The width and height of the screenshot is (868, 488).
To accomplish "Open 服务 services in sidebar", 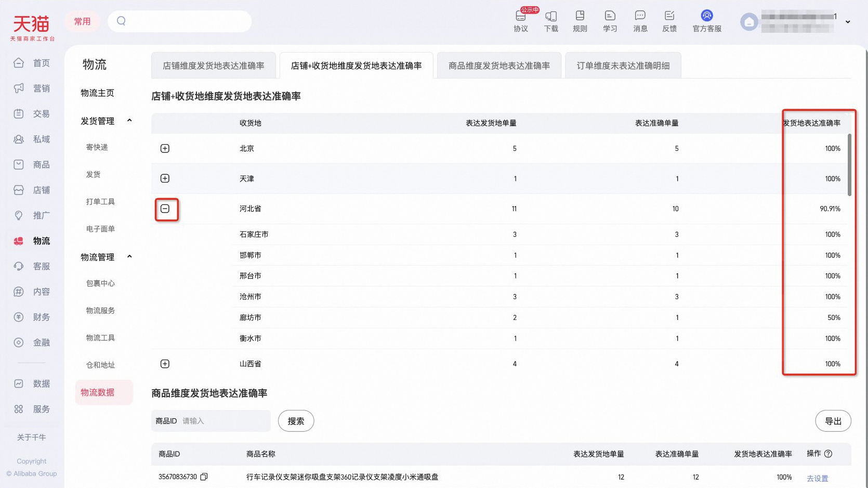I will [x=32, y=409].
